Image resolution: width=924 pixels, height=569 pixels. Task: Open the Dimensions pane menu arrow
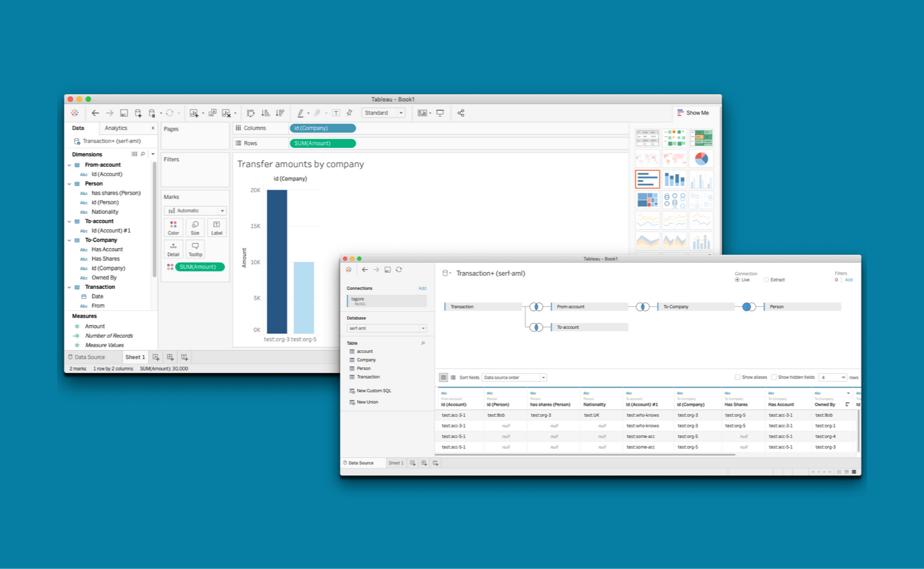click(153, 154)
